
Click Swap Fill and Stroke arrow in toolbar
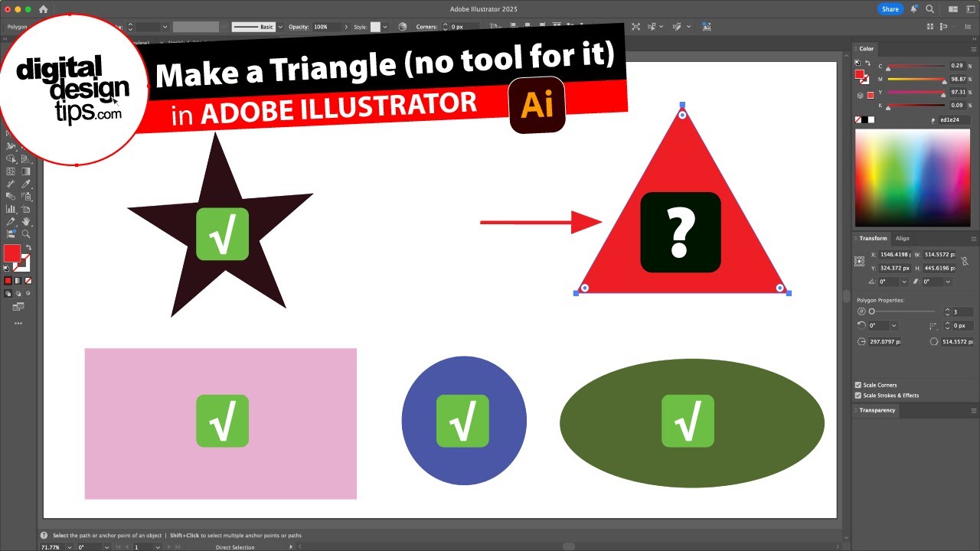pos(28,247)
